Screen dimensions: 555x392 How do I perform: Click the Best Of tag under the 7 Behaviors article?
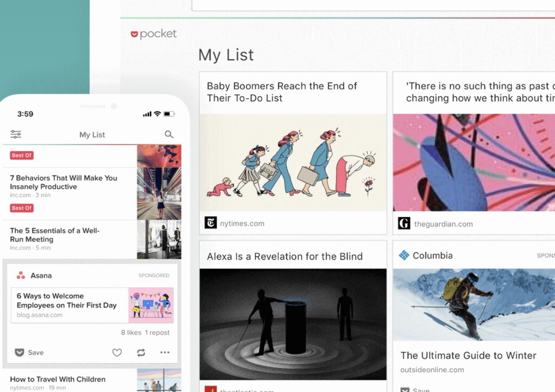pos(21,208)
